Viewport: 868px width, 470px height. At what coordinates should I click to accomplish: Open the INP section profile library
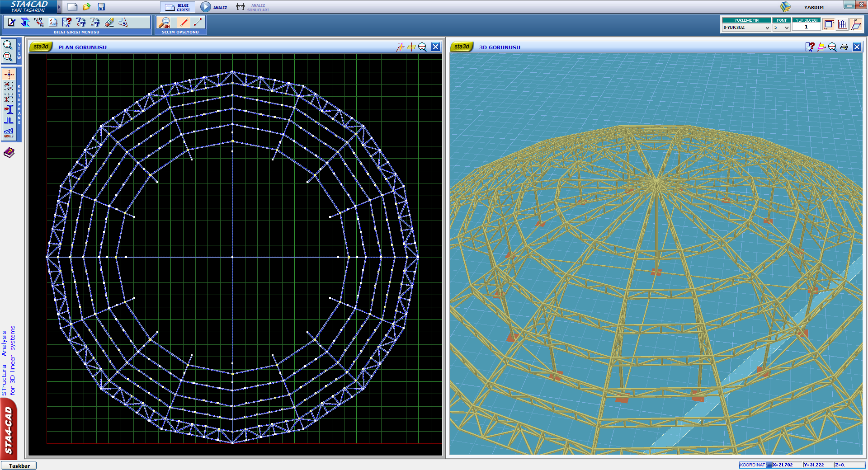click(9, 109)
